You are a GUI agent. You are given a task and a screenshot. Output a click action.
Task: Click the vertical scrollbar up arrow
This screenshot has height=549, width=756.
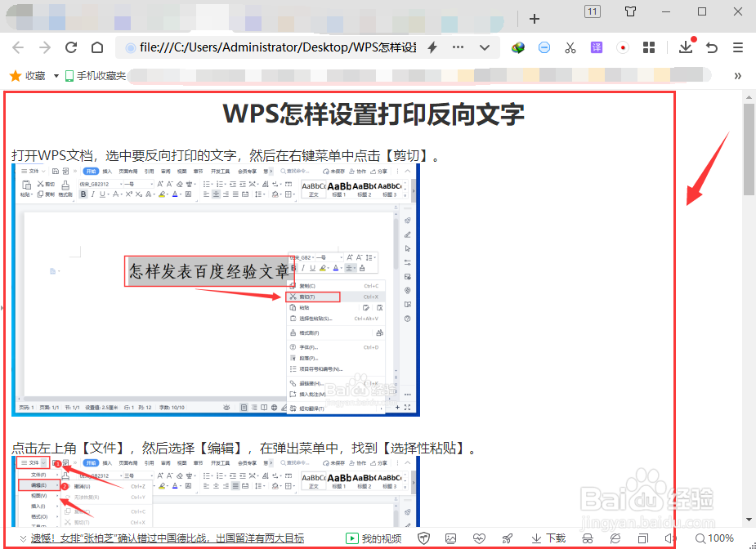coord(749,97)
